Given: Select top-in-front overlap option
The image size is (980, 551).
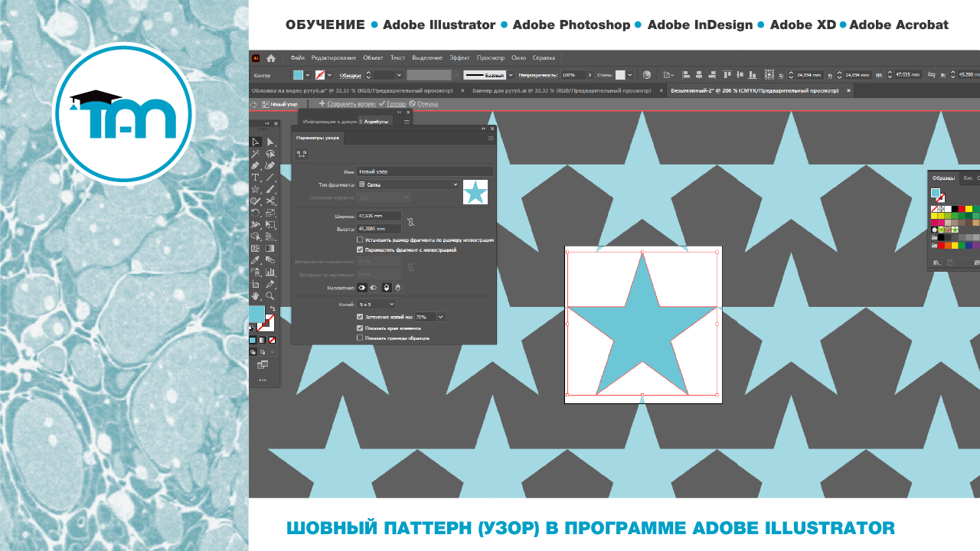Looking at the screenshot, I should click(387, 288).
